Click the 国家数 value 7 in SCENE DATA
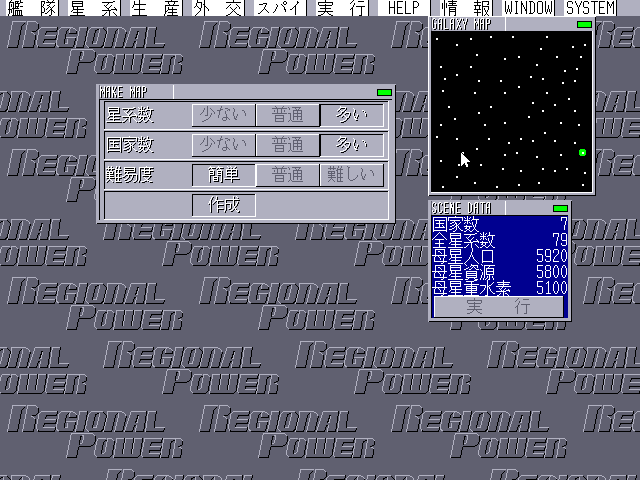This screenshot has height=480, width=640. click(564, 224)
